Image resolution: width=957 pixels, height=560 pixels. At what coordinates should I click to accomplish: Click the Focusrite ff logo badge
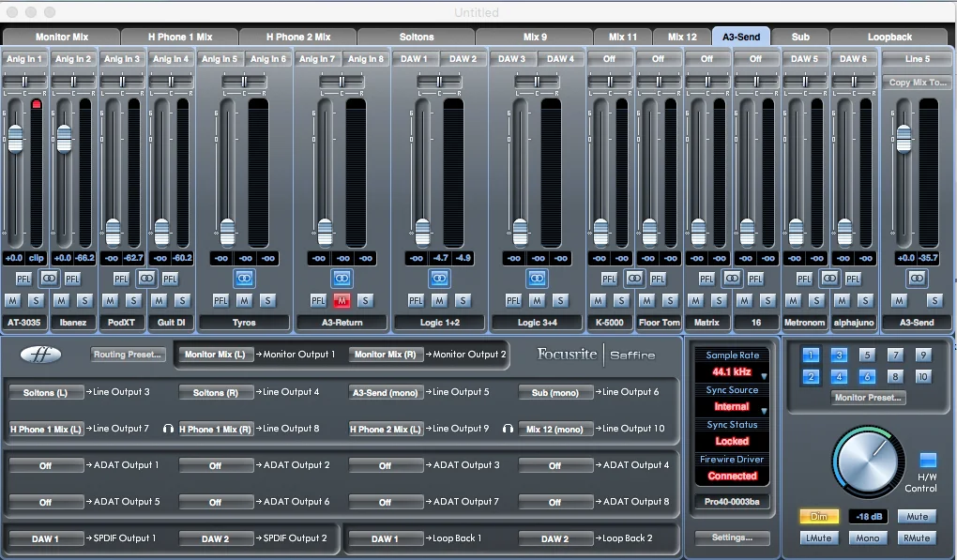tap(40, 355)
